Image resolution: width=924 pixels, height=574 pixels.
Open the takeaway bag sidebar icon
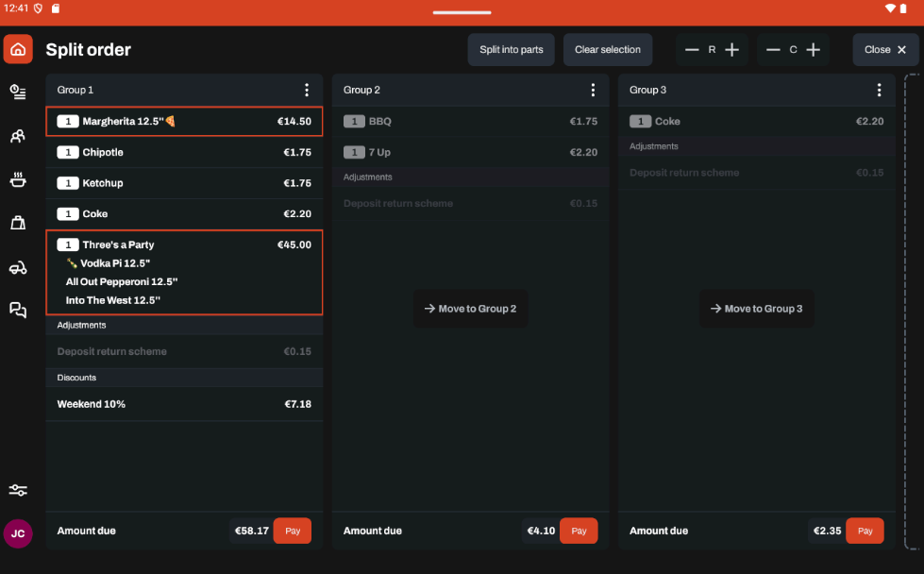tap(18, 223)
